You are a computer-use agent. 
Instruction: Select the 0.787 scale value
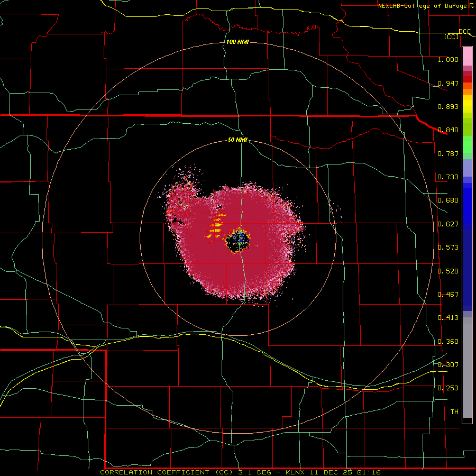coord(448,153)
